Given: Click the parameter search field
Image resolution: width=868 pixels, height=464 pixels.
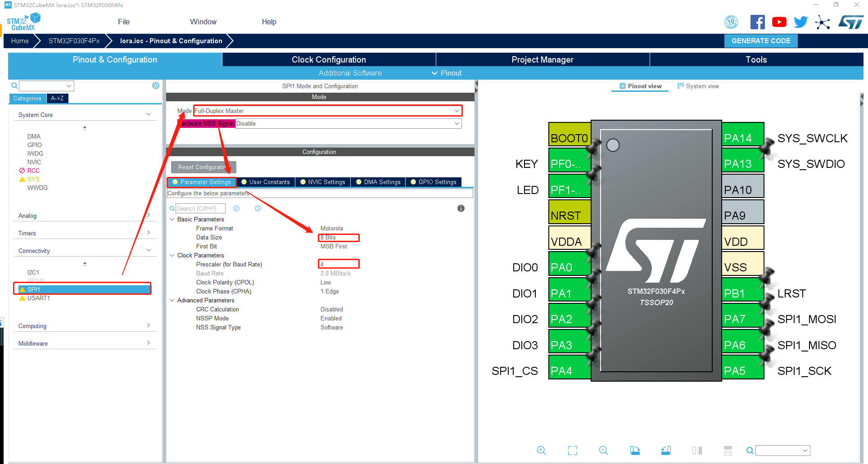Looking at the screenshot, I should (x=200, y=208).
